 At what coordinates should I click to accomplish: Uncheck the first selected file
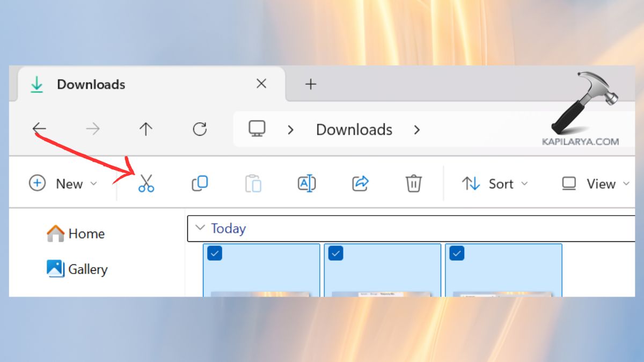pos(214,253)
